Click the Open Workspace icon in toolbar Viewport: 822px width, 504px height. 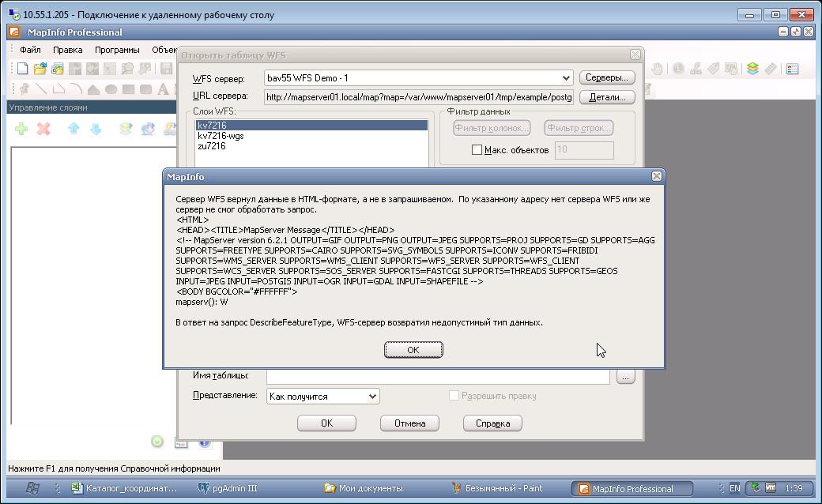pyautogui.click(x=57, y=69)
